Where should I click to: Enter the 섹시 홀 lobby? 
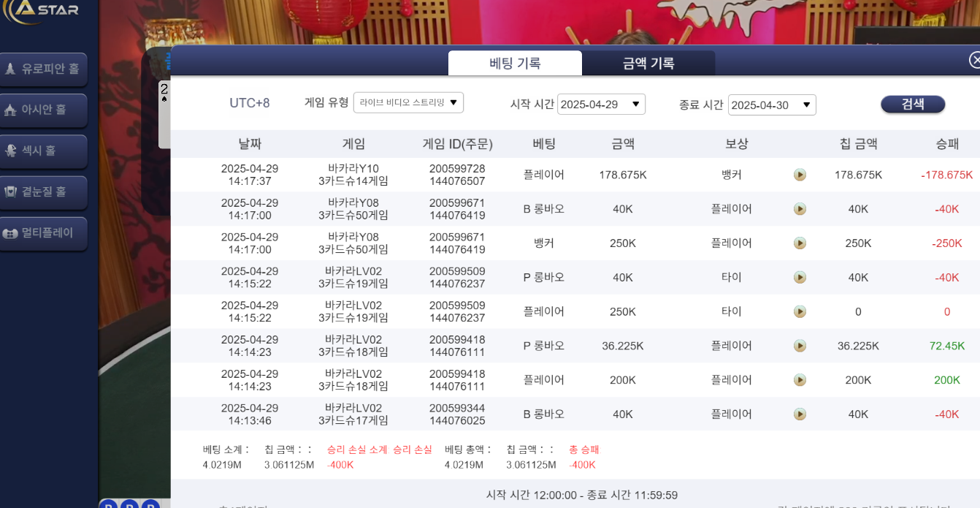(43, 151)
